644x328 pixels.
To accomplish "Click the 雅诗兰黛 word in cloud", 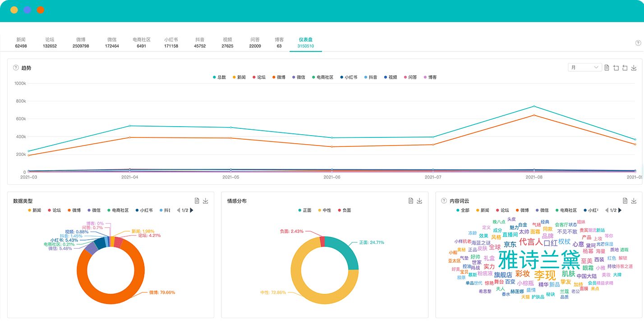I will (539, 260).
